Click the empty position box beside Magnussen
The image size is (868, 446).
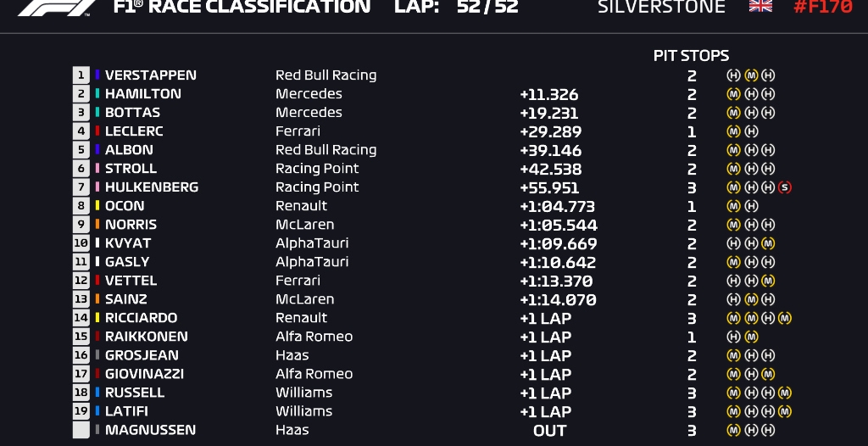(x=81, y=430)
